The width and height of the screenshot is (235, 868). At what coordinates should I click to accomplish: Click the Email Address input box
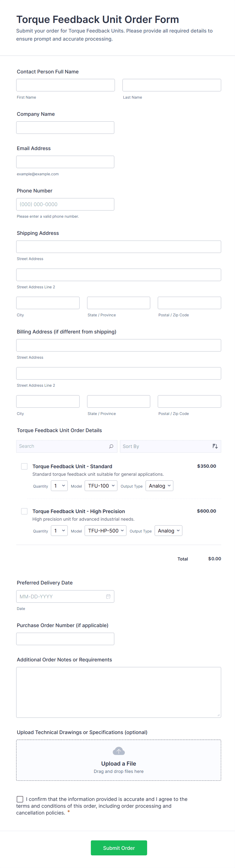click(x=65, y=162)
